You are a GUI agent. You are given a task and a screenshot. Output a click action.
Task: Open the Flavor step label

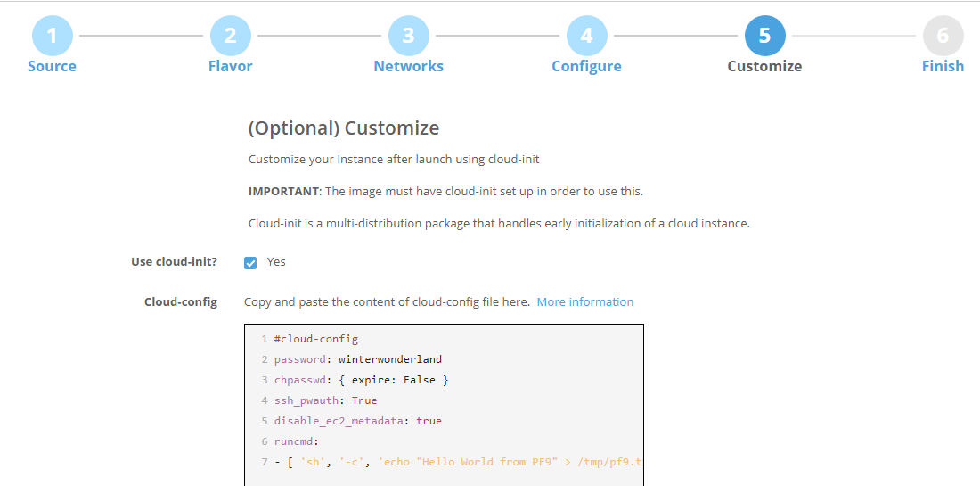(230, 66)
